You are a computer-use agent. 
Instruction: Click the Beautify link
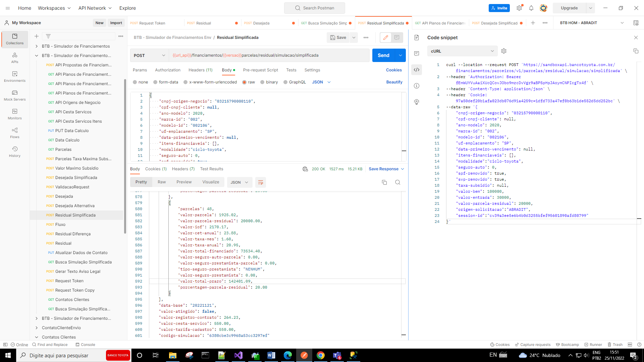click(x=394, y=82)
